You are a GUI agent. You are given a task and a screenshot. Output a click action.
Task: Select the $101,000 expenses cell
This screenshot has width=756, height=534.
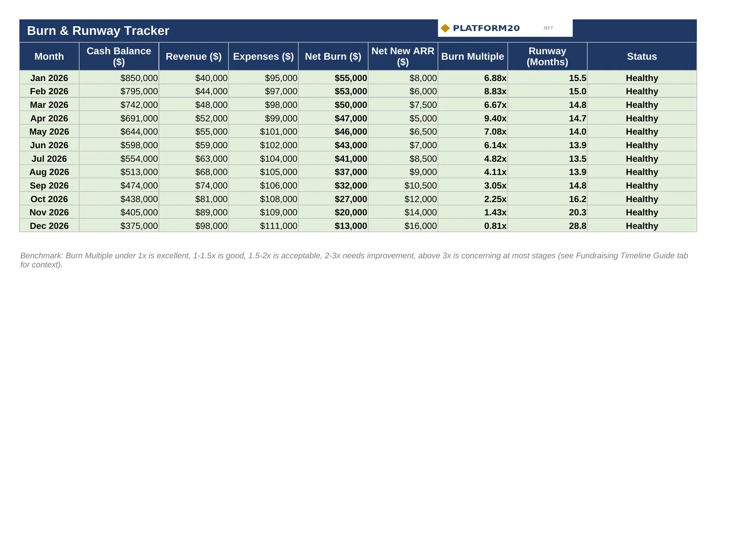(263, 131)
